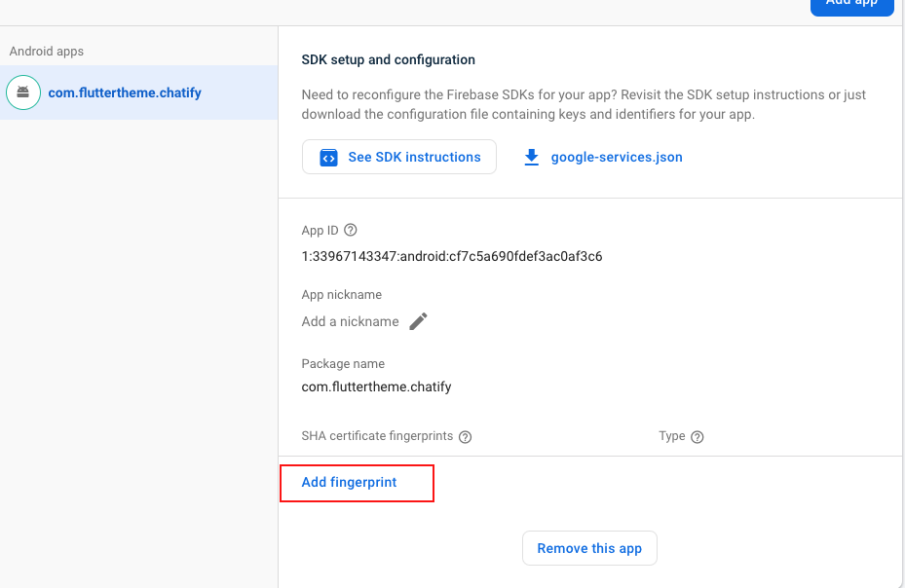The image size is (905, 588).
Task: Click the SHA certificate fingerprints column label
Action: pos(377,436)
